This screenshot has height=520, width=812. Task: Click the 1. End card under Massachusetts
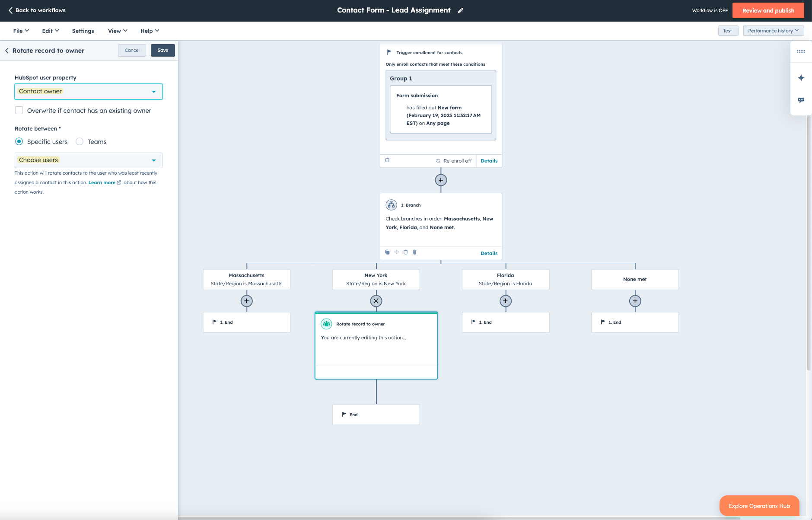click(247, 322)
